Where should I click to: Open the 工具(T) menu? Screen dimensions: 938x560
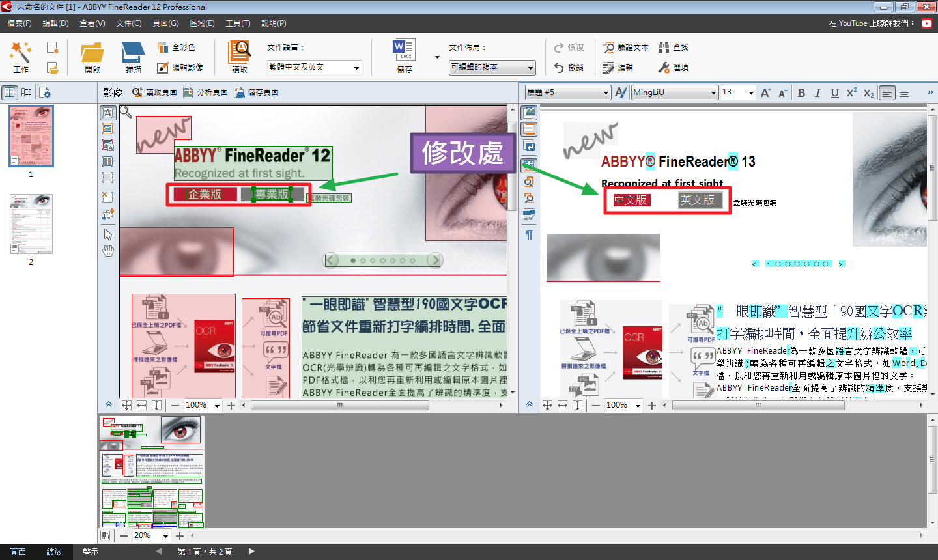[238, 23]
